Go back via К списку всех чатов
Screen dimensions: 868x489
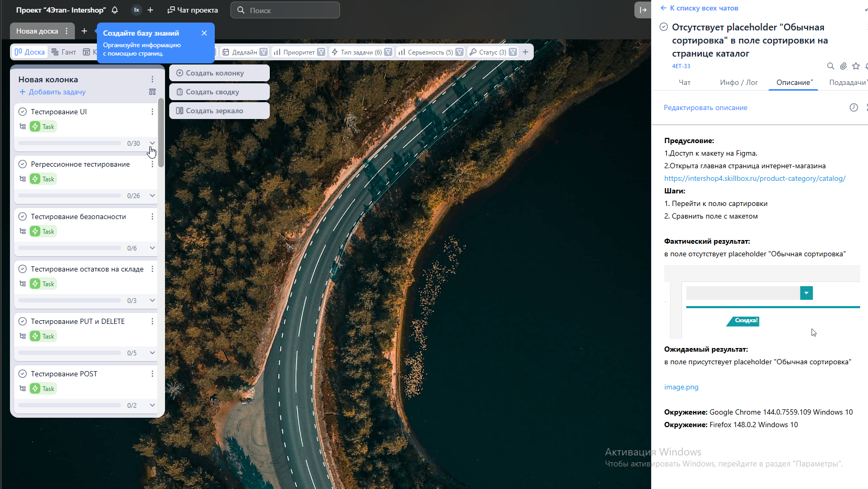(699, 8)
